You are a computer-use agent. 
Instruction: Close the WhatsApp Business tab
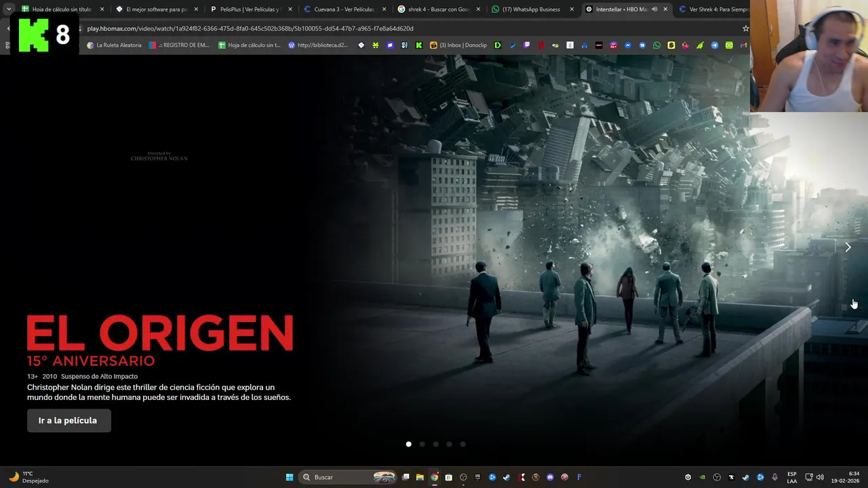click(x=571, y=9)
